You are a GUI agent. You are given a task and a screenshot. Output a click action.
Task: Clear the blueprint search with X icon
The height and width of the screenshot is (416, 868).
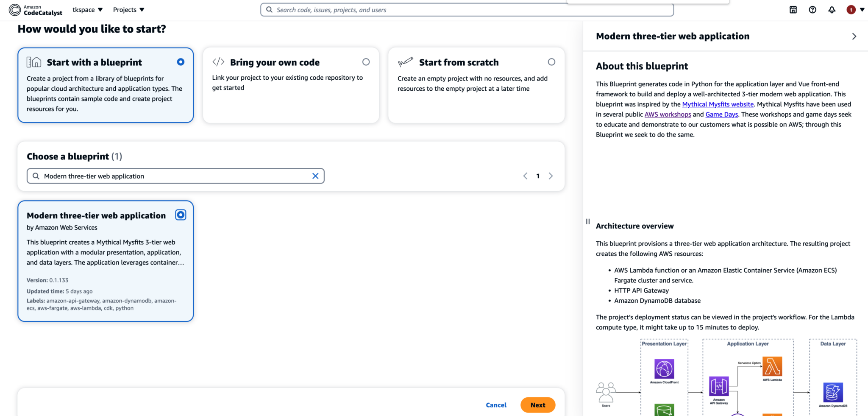click(x=315, y=176)
